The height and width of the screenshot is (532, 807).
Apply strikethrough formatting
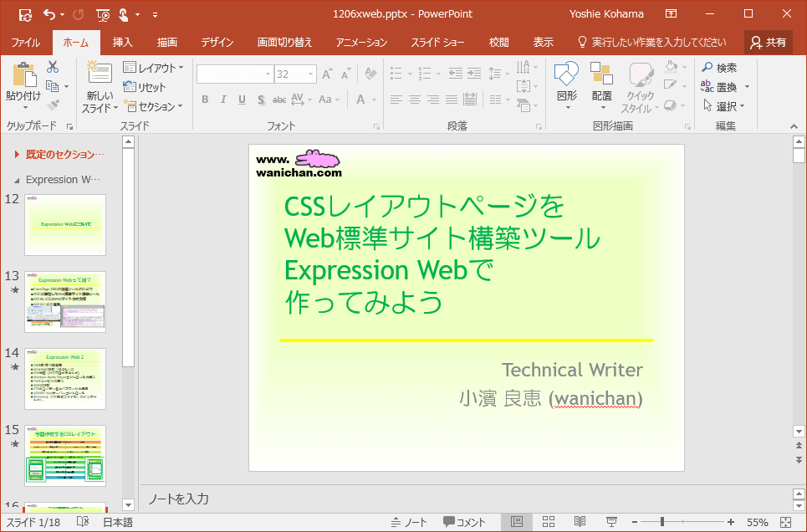279,100
